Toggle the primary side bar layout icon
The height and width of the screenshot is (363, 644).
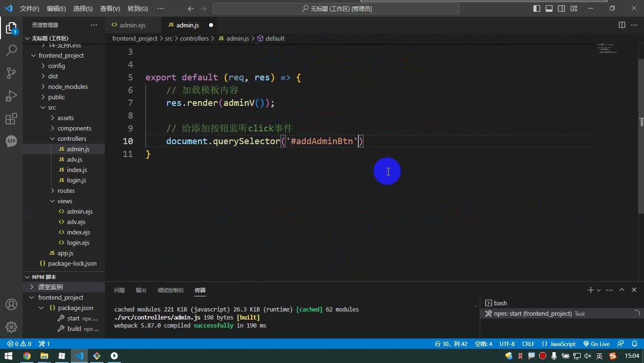(537, 9)
